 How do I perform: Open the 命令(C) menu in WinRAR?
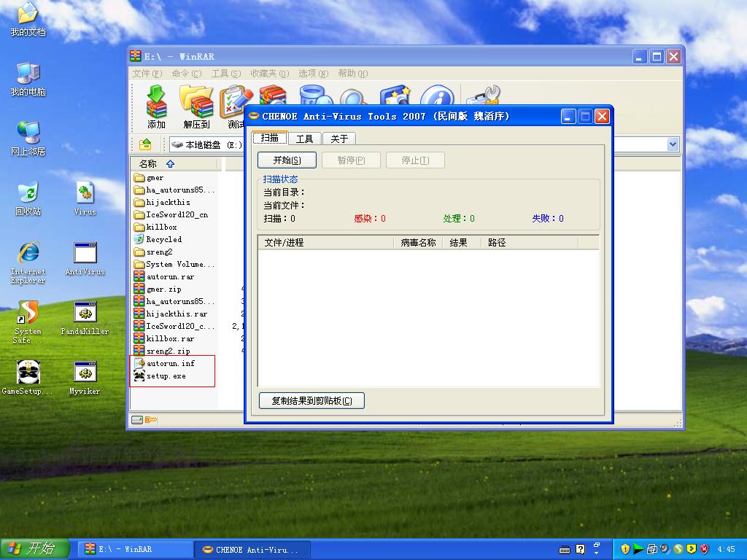click(x=187, y=74)
